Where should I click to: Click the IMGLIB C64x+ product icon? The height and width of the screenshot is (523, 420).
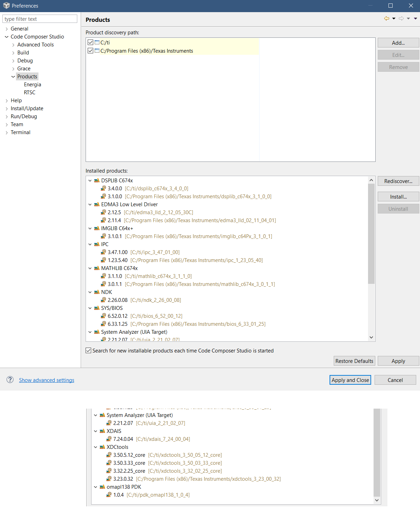[97, 228]
